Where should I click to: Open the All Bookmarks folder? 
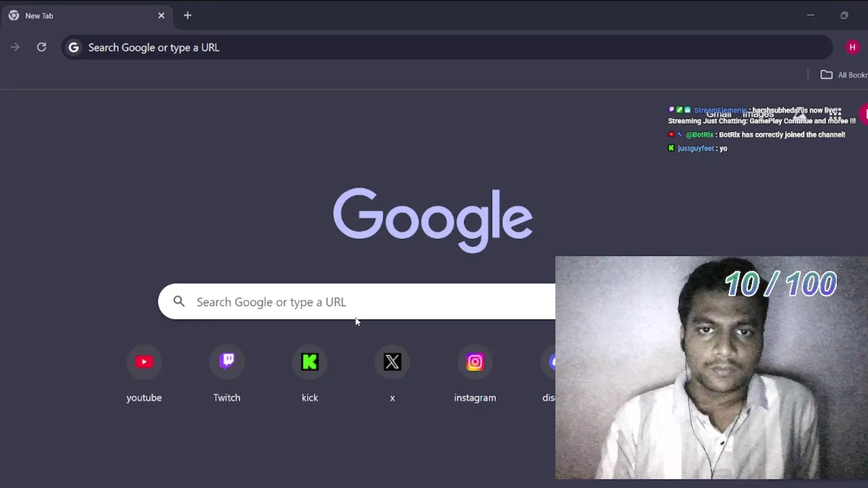point(844,75)
